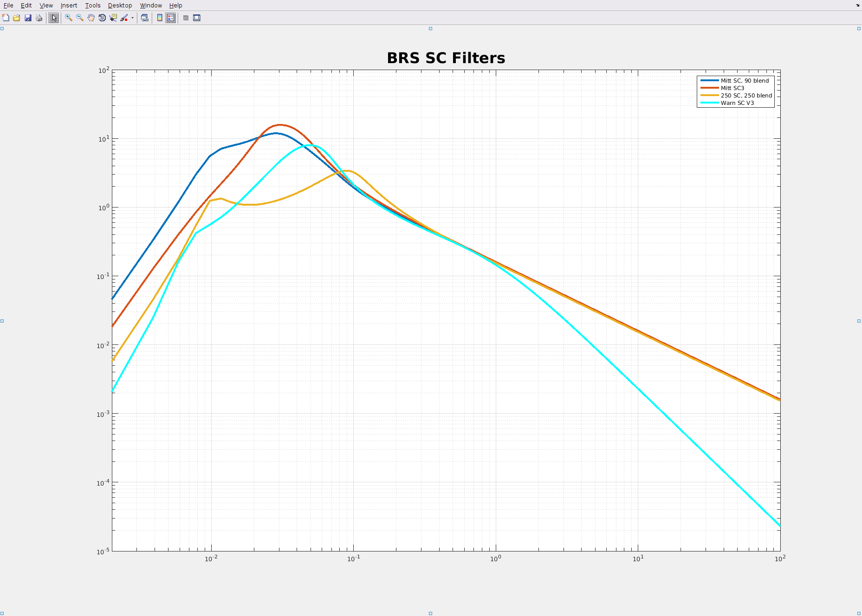This screenshot has width=862, height=616.
Task: Click the 'Mitt SC3' legend entry
Action: tap(732, 88)
